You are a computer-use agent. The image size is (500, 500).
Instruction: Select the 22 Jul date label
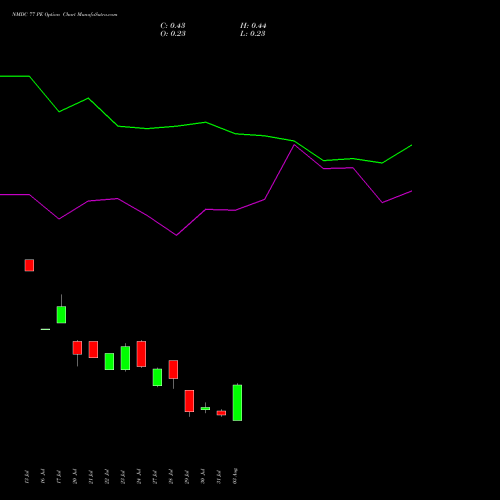click(107, 476)
